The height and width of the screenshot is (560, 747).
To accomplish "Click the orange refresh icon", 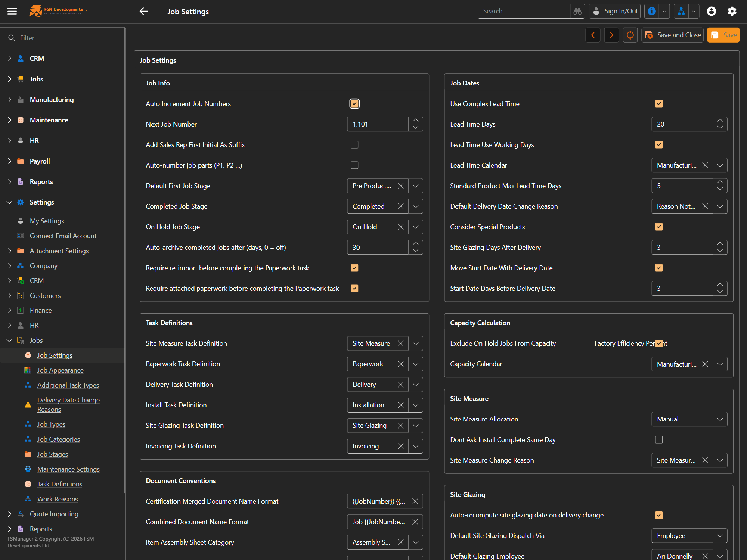I will 630,35.
